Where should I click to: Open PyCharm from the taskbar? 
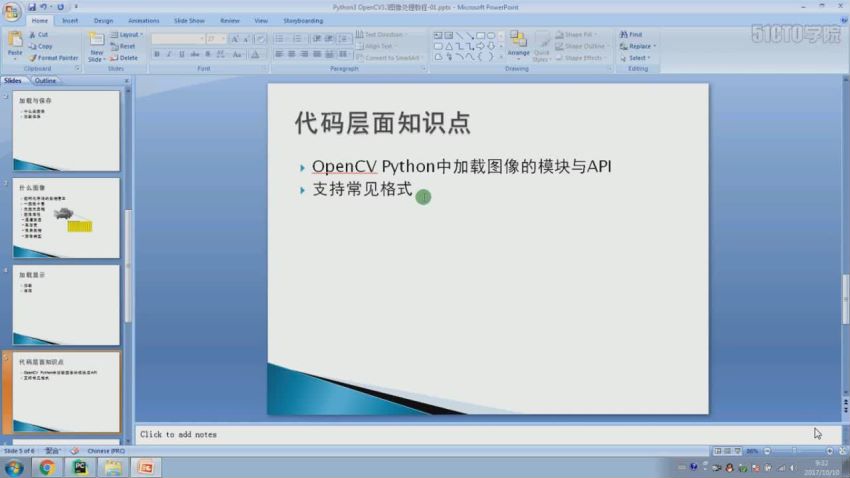pos(80,467)
